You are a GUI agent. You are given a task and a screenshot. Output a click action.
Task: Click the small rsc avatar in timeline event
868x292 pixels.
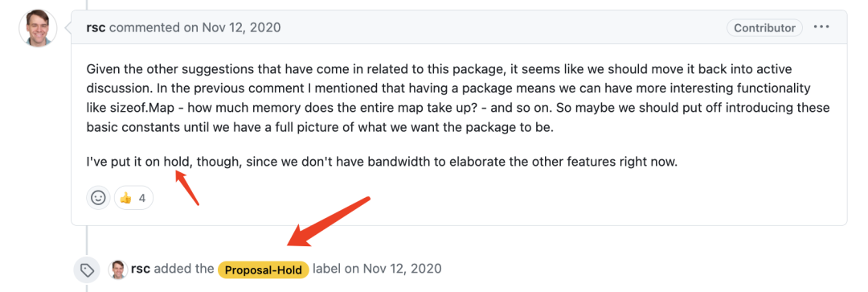click(117, 269)
